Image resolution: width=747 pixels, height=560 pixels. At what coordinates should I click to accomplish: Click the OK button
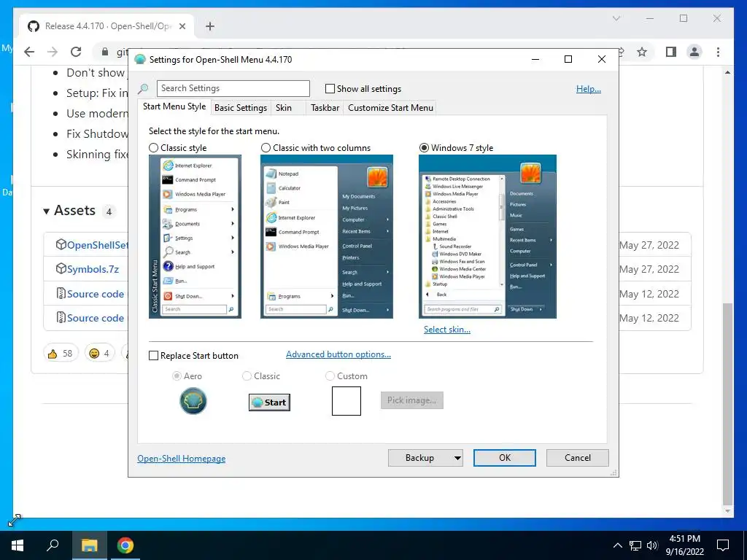coord(505,458)
